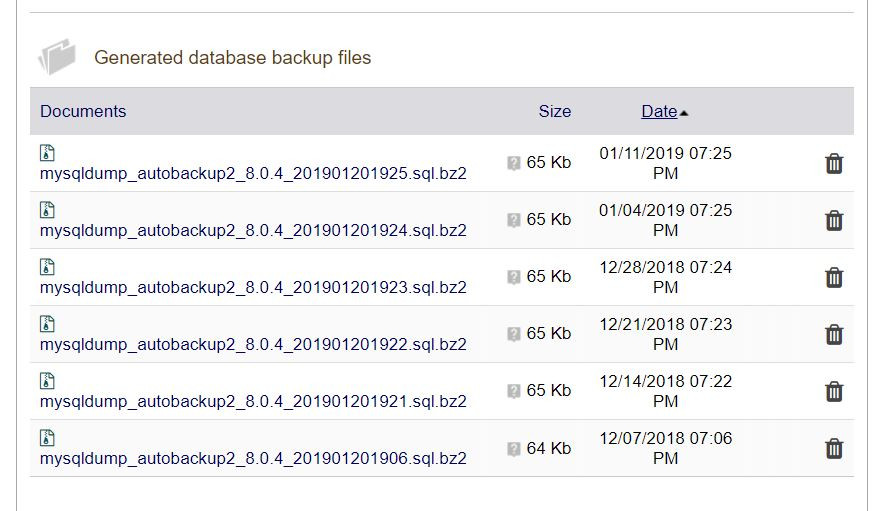Download mysqldump_autobackup2_8.0.4_201901201925.sql.bz2
Viewport: 875px width, 511px height.
click(x=253, y=173)
